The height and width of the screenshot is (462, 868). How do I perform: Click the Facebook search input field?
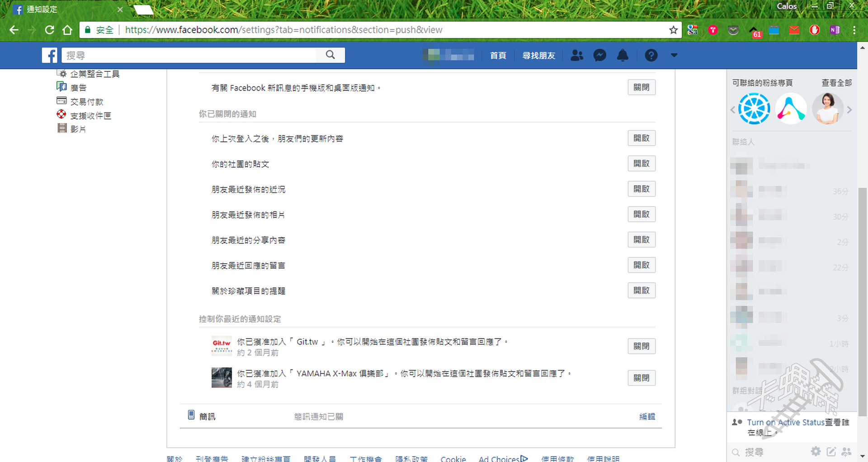pyautogui.click(x=190, y=56)
